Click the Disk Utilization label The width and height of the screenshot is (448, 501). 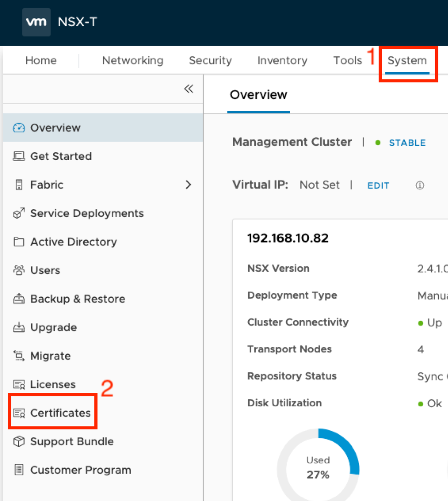pyautogui.click(x=284, y=403)
